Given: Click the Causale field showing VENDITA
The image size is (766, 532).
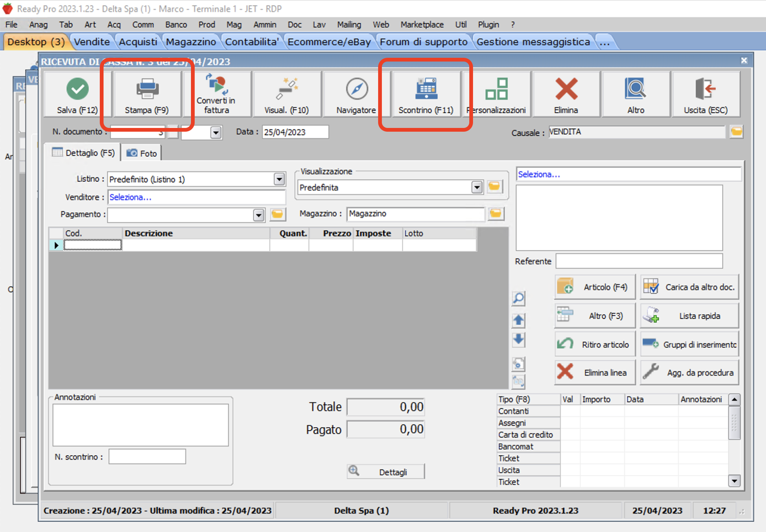Looking at the screenshot, I should 637,132.
